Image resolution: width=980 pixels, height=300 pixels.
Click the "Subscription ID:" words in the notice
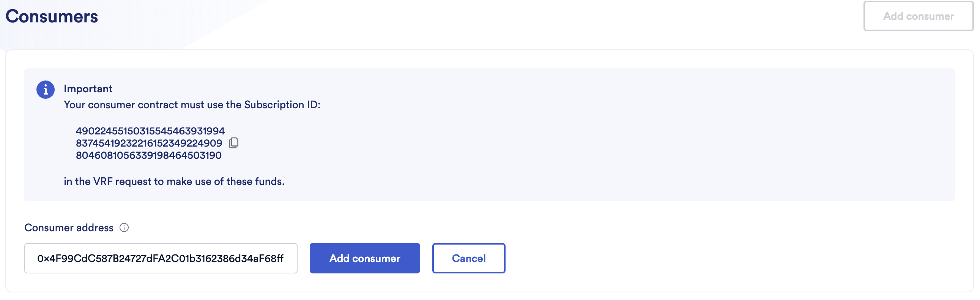click(x=282, y=105)
